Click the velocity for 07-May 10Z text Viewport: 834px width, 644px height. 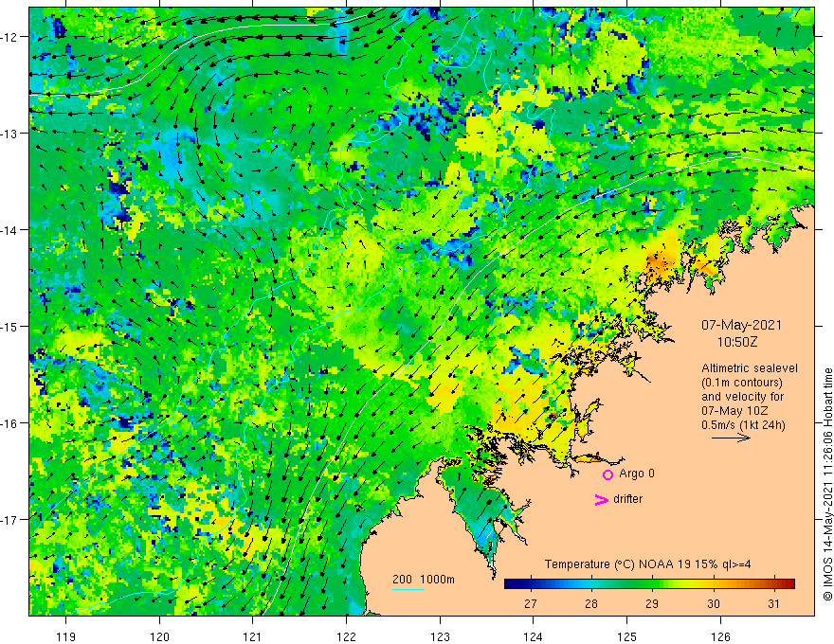(x=742, y=403)
